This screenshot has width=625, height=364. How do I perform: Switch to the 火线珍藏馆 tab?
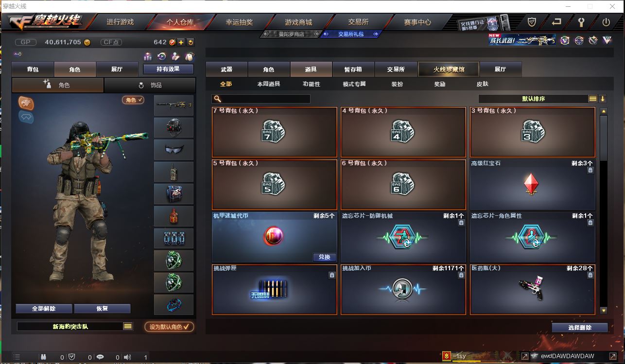(449, 69)
